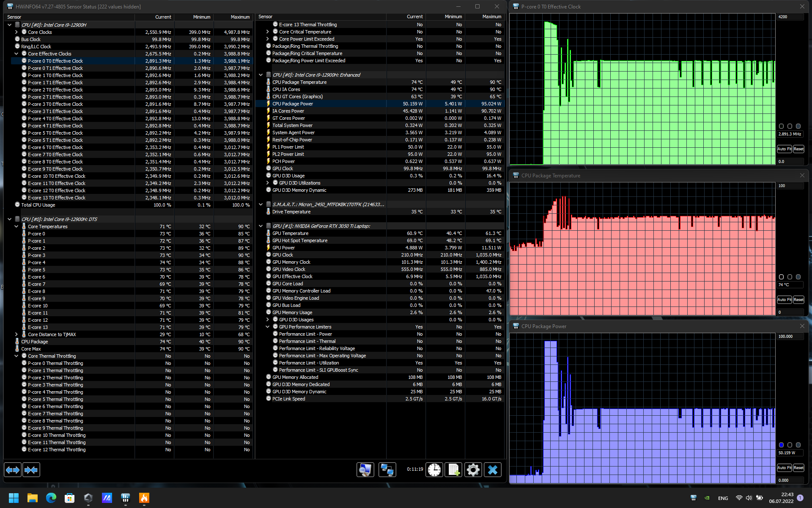Screen dimensions: 812x508
Task: Click the collapse columns arrows button
Action: 31,470
